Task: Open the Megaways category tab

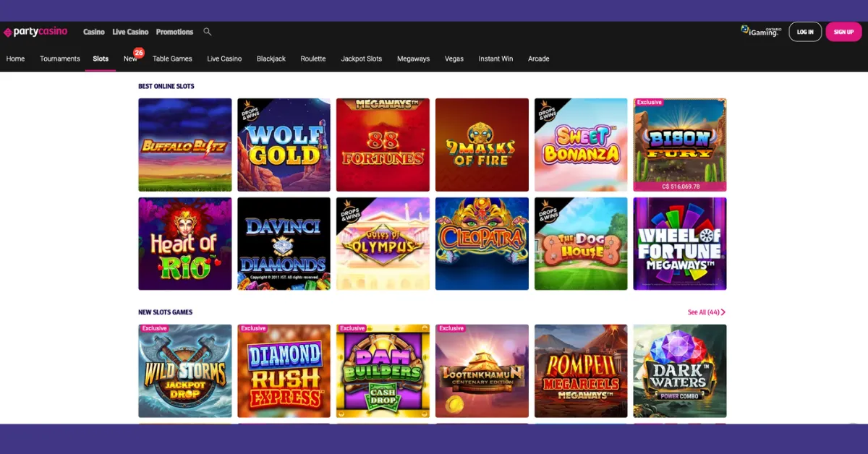Action: [x=413, y=59]
